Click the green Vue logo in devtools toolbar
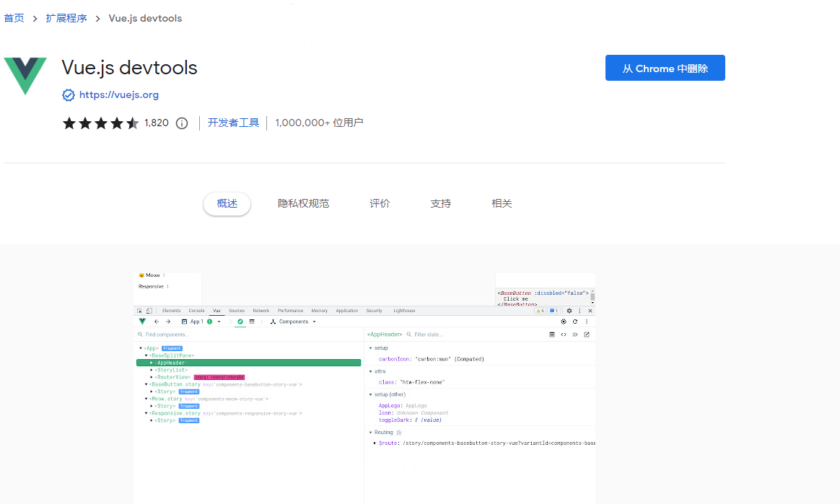Viewport: 840px width, 504px height. (x=142, y=322)
